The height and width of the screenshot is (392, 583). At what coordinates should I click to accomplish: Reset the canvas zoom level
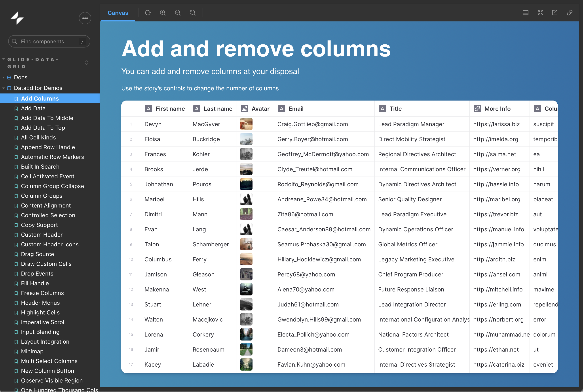point(193,13)
